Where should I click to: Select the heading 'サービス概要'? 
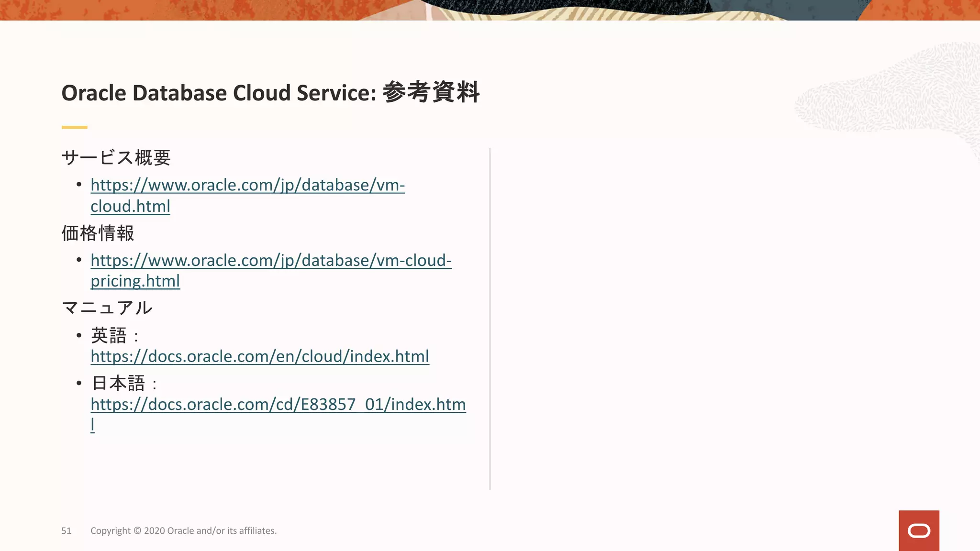[x=116, y=157]
